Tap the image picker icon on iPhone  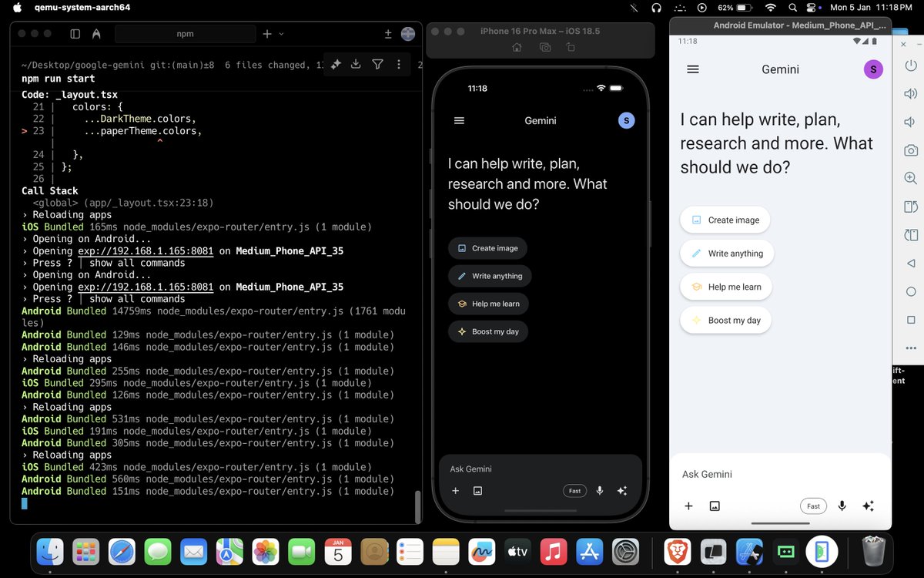(x=477, y=491)
